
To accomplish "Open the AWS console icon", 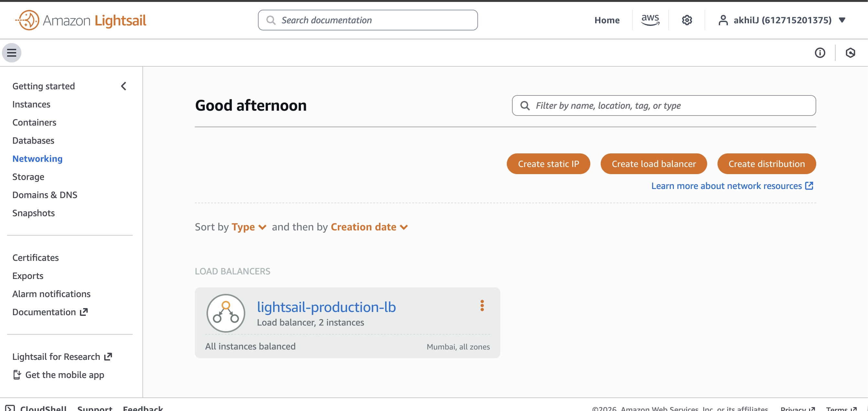I will [x=650, y=20].
